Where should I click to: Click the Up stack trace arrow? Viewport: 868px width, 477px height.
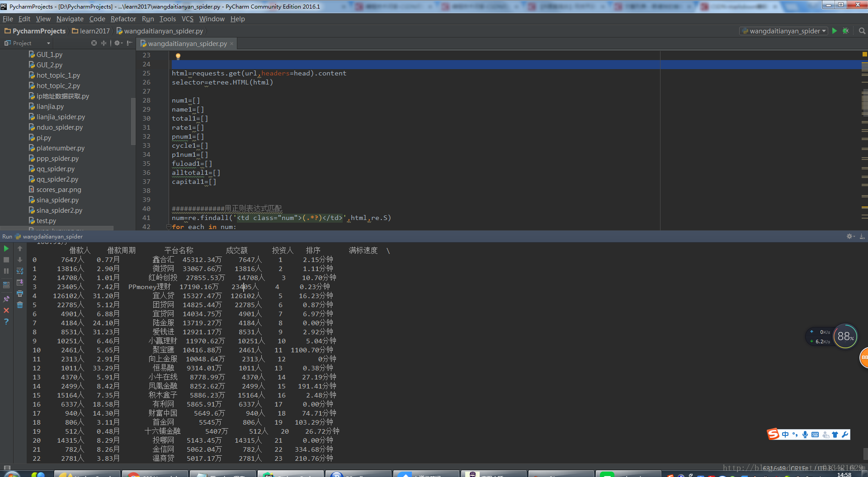click(x=20, y=248)
